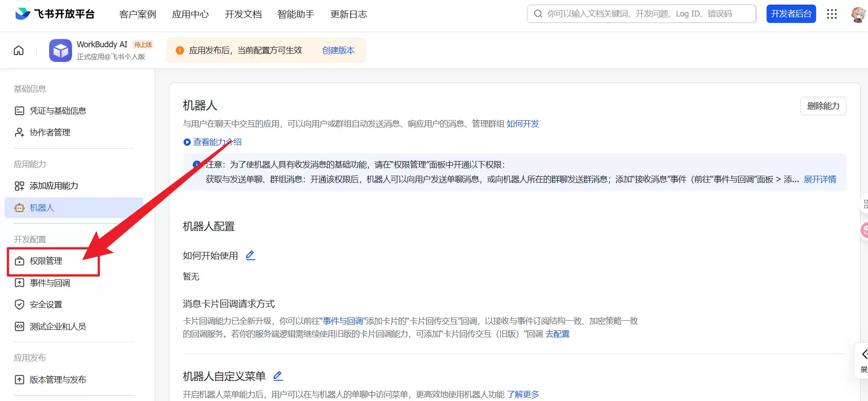Click the 基础信息 section label
868x401 pixels.
pos(30,89)
